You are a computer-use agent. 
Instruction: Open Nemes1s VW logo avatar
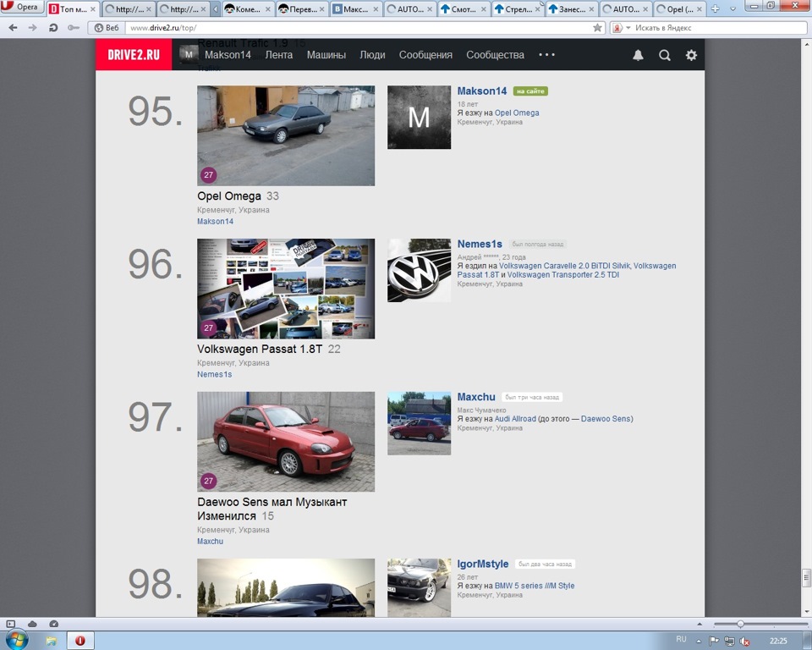click(x=419, y=270)
